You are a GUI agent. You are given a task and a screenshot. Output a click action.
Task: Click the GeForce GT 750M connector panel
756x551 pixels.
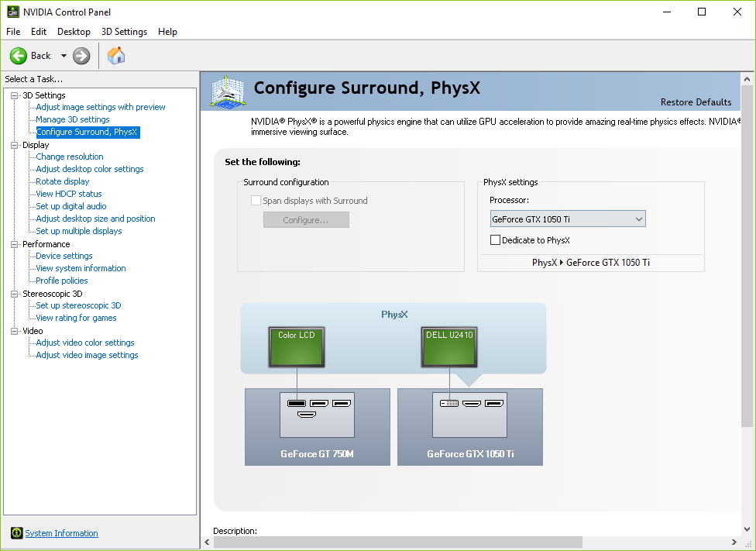(x=318, y=415)
